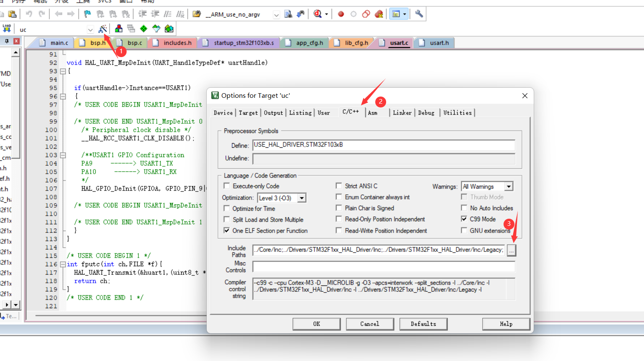Start the debug session icon
Viewport: 644px width, 361px height.
coord(318,14)
